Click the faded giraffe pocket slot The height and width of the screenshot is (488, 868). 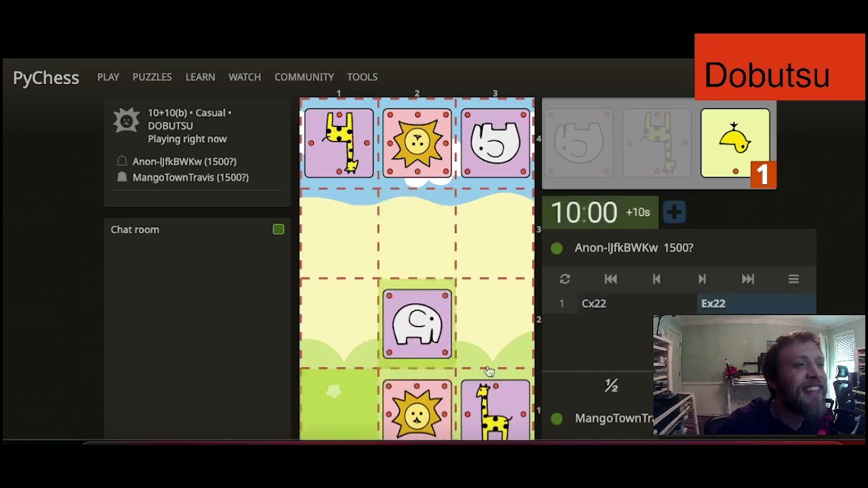657,143
